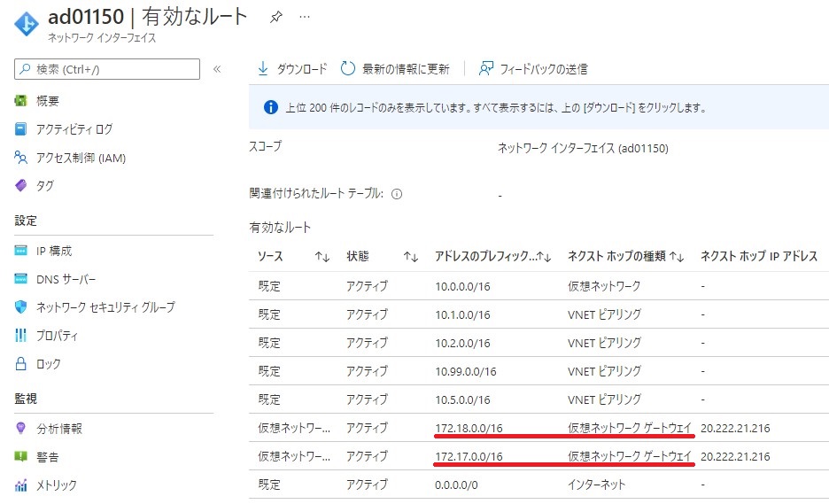Open アクティビティ ログ in the sidebar
Image resolution: width=829 pixels, height=504 pixels.
click(x=74, y=129)
